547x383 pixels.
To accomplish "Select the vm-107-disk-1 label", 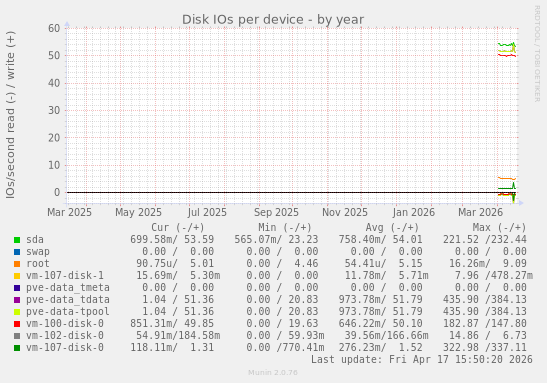I will tap(65, 276).
